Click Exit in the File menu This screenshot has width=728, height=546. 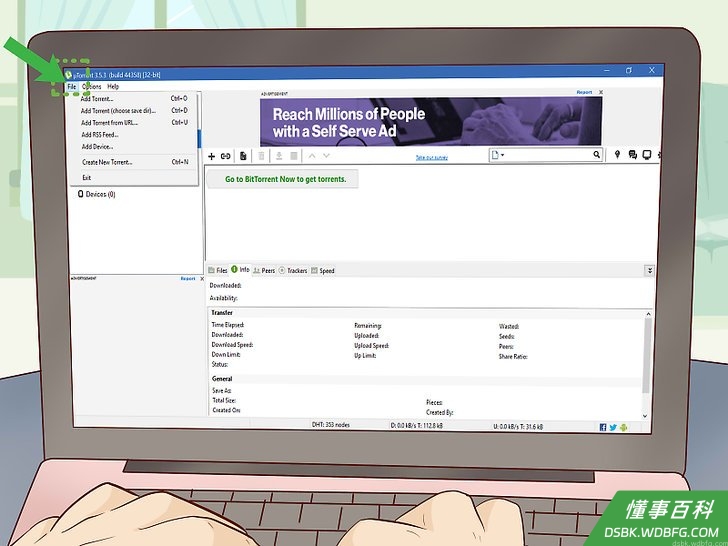(134, 177)
